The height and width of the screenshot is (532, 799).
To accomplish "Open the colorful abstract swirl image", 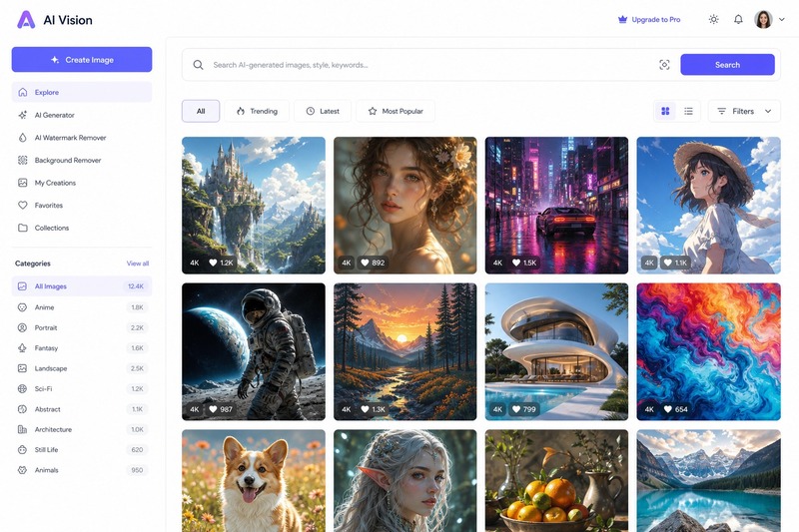I will coord(708,351).
